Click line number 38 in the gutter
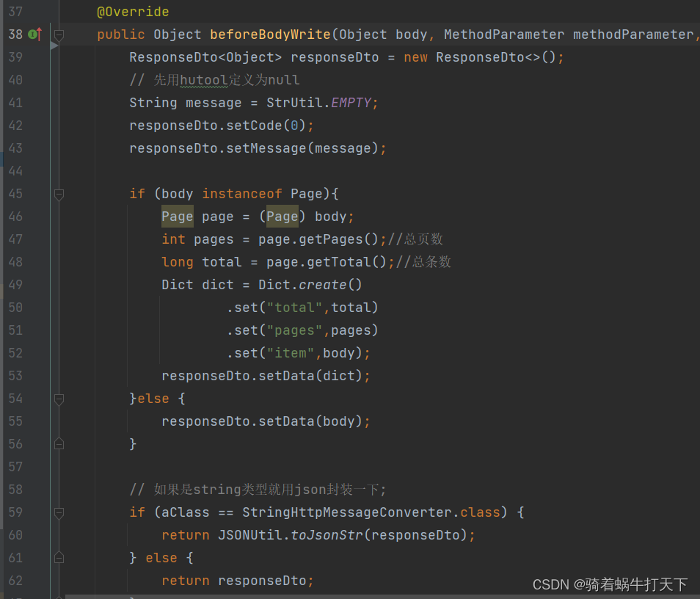Screen dimensions: 700x599 coord(15,34)
